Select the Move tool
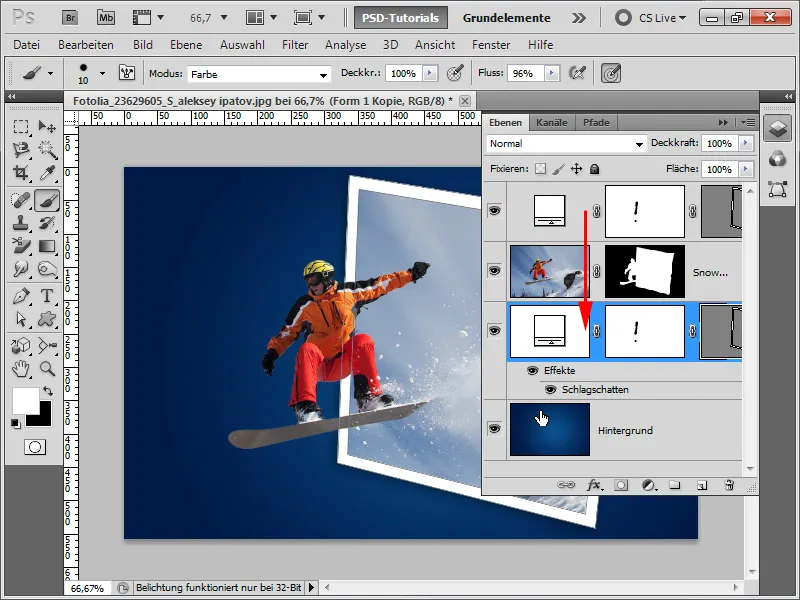This screenshot has height=600, width=800. [47, 127]
